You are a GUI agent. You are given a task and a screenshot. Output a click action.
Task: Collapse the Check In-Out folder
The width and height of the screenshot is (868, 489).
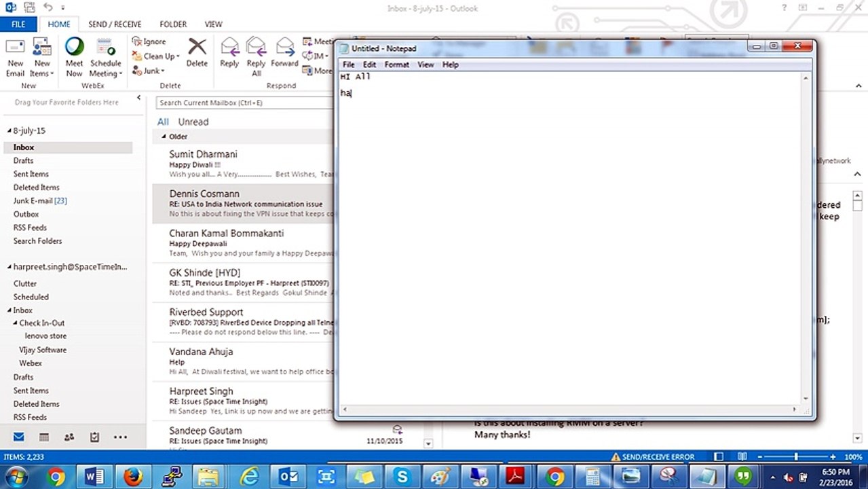point(15,323)
